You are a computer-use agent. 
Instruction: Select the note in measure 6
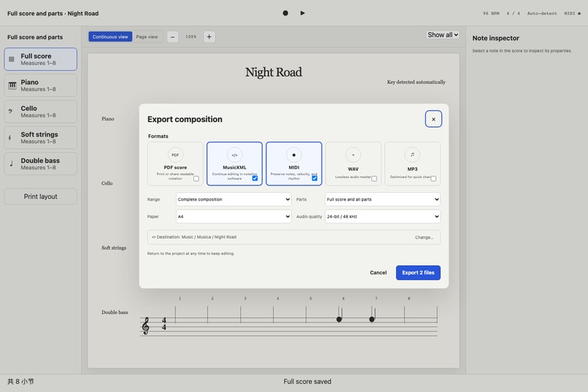tap(339, 319)
